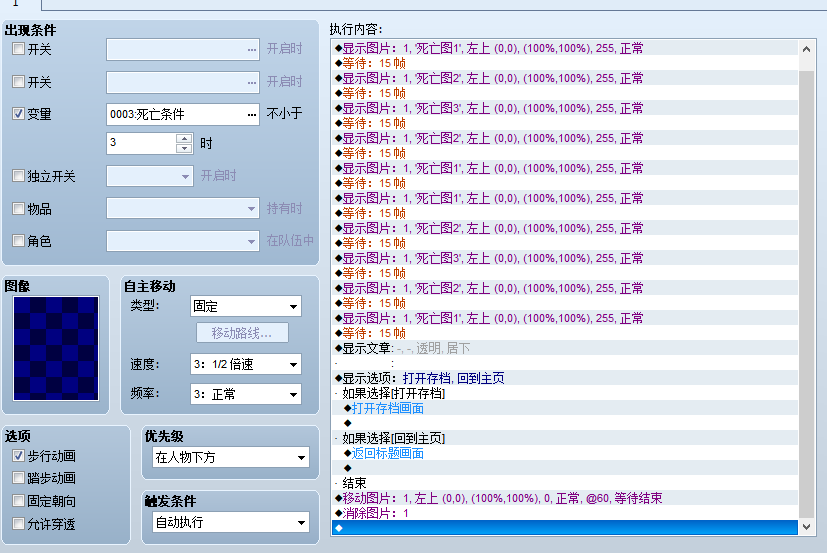The width and height of the screenshot is (827, 553).
Task: Enable the second 开关 condition checkbox
Action: tap(18, 81)
